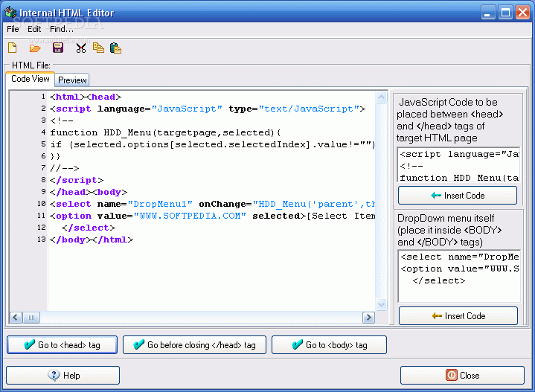Insert the JavaScript head code

coord(457,196)
